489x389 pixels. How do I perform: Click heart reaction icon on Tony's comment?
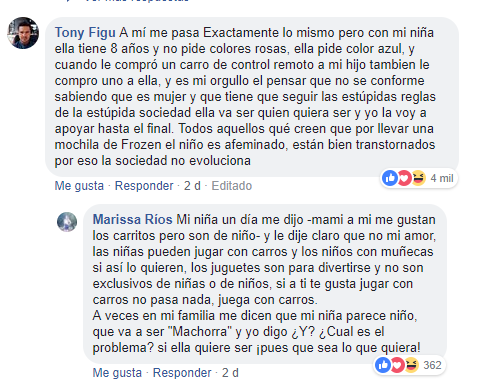tap(404, 178)
